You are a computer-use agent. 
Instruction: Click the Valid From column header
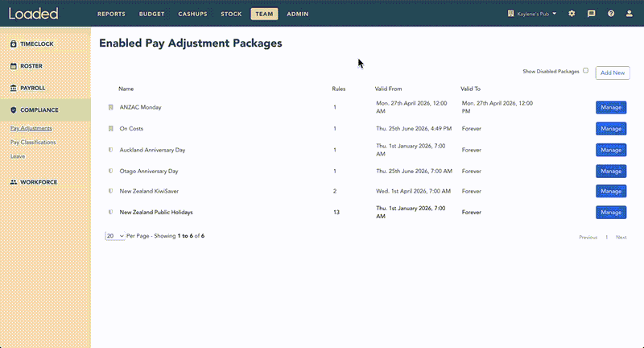click(x=388, y=89)
